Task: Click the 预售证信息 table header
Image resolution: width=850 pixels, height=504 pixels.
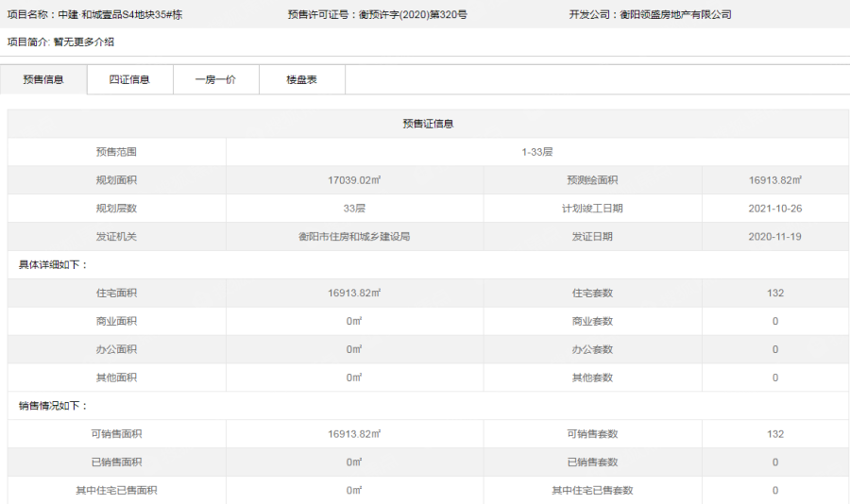Action: [428, 124]
